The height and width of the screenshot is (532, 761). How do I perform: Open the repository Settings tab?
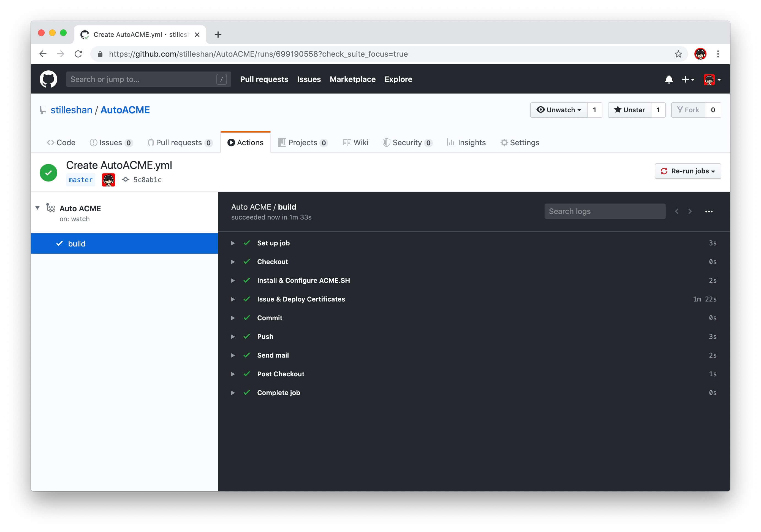coord(520,143)
